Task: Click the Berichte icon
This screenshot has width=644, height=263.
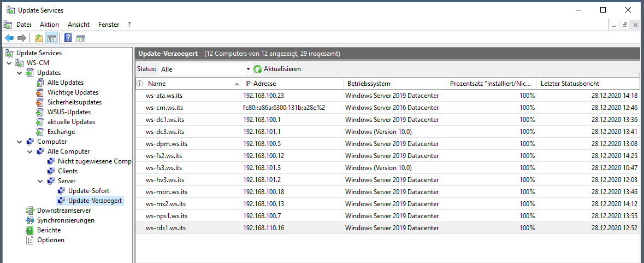Action: click(30, 230)
